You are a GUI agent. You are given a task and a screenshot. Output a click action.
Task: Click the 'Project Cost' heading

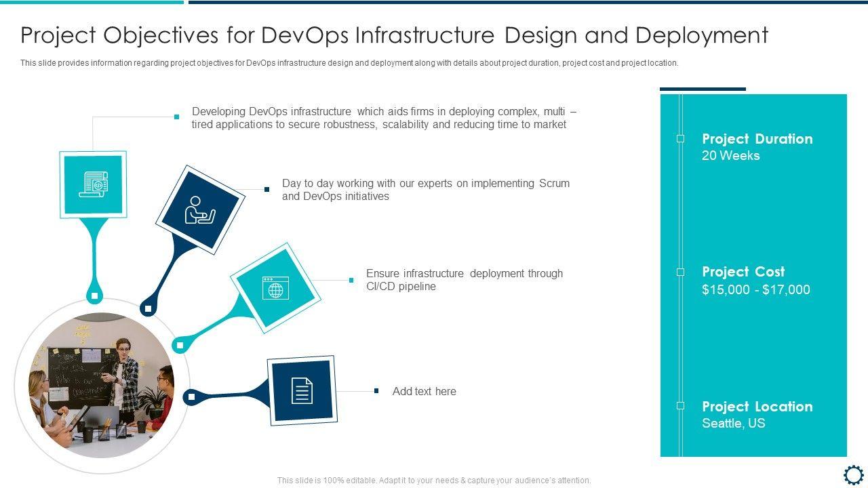pyautogui.click(x=743, y=272)
